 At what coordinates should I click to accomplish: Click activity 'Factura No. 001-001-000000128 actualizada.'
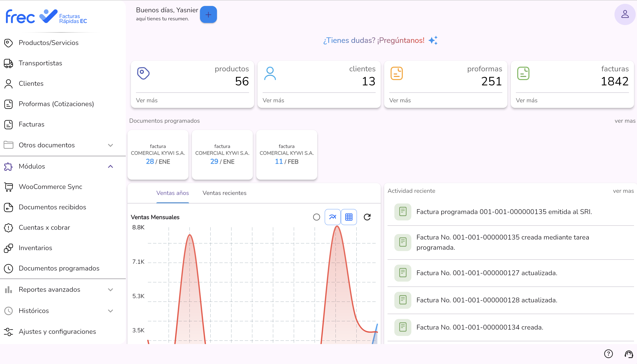510,300
